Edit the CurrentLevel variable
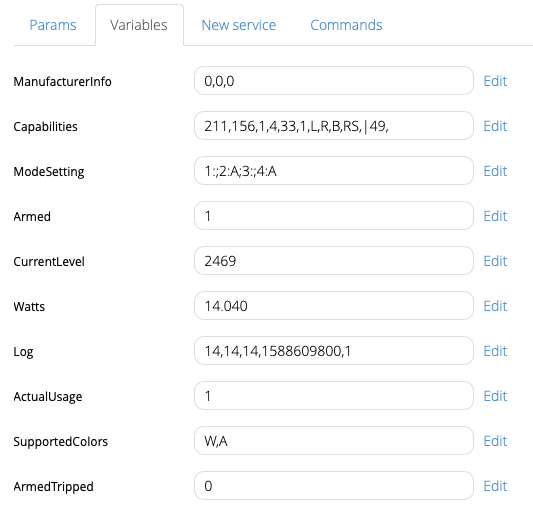The width and height of the screenshot is (533, 511). [495, 261]
